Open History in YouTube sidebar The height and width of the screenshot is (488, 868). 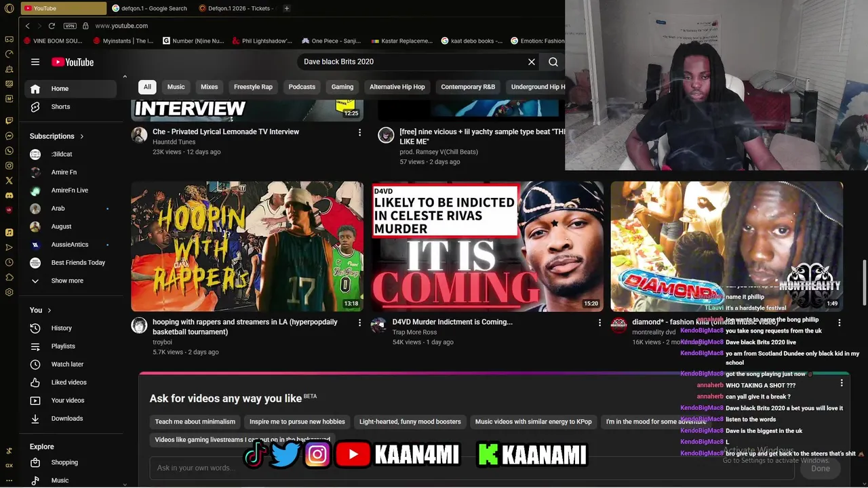point(71,328)
